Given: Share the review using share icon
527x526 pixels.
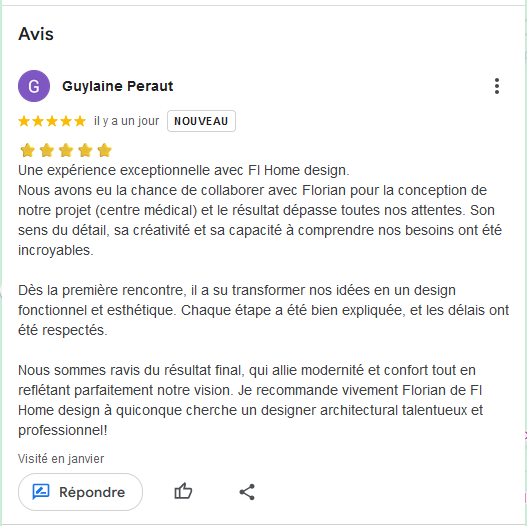Looking at the screenshot, I should (x=247, y=492).
